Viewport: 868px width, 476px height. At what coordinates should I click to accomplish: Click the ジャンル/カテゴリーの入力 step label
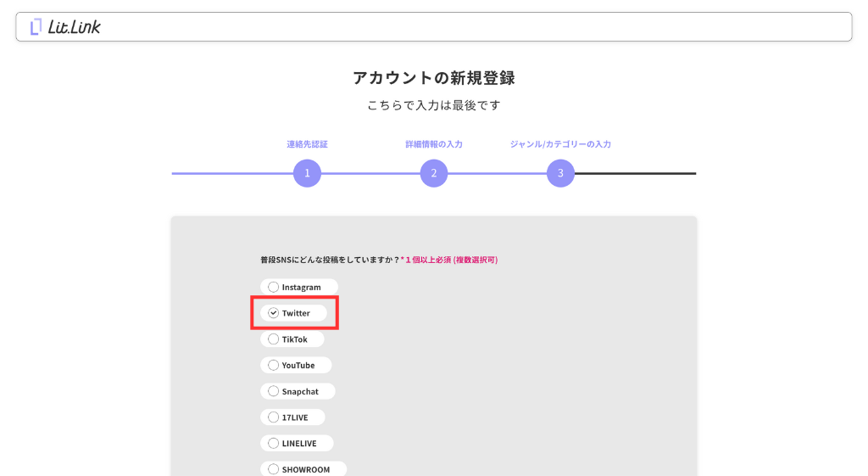click(x=560, y=144)
